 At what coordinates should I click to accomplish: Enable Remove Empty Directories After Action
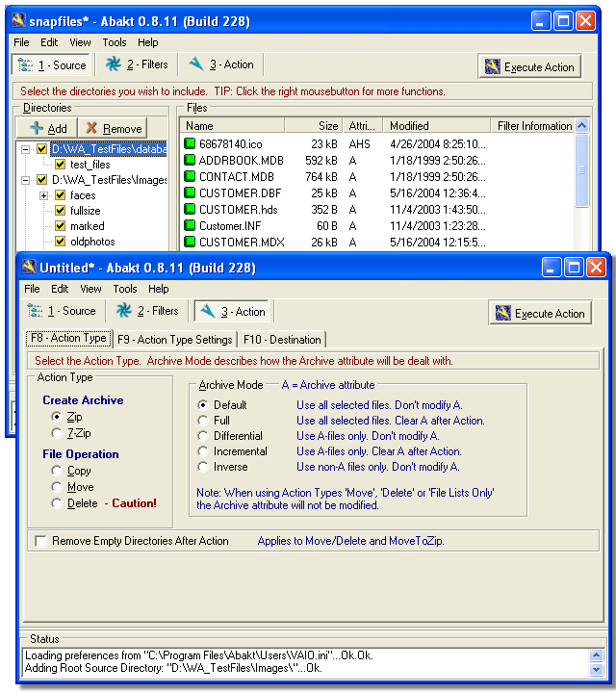point(40,541)
